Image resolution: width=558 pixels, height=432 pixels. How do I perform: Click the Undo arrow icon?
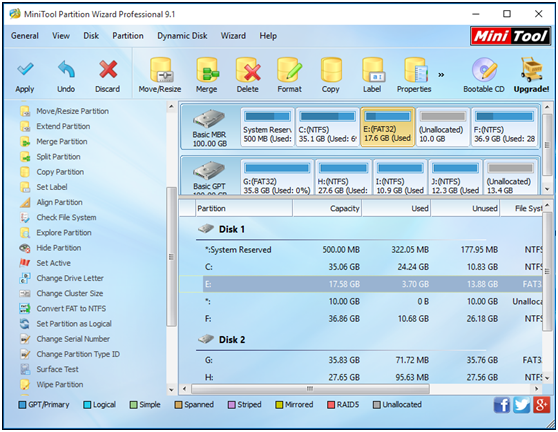click(66, 69)
